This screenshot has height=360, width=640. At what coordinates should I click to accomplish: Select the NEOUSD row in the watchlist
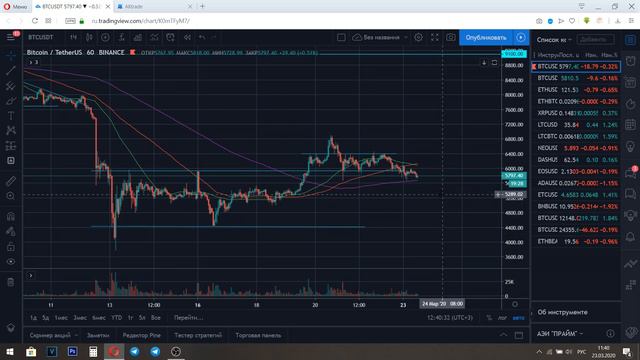pos(576,148)
